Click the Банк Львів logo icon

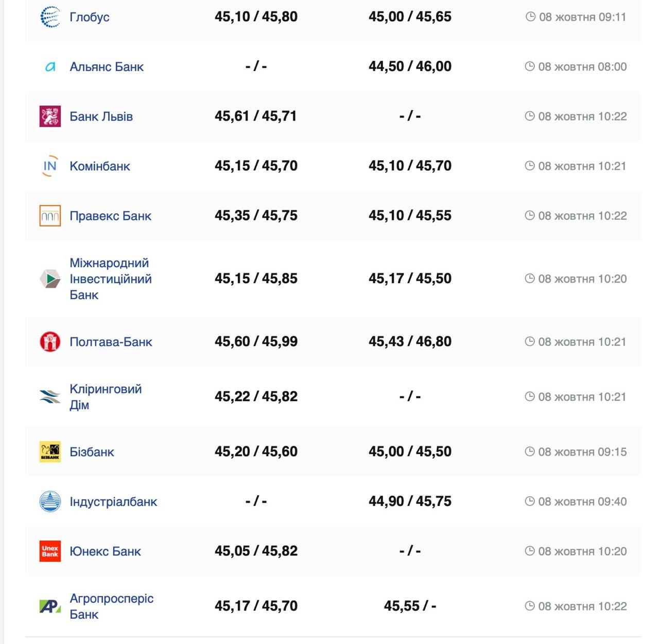click(x=50, y=116)
